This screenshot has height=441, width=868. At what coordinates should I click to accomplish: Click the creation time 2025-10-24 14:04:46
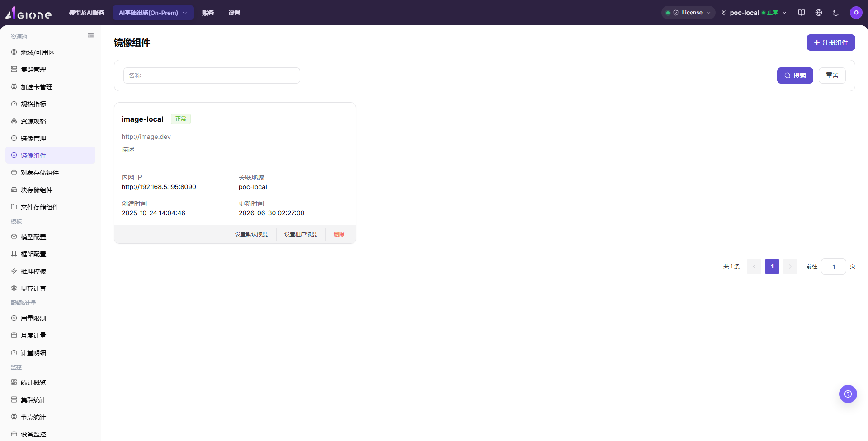(x=153, y=213)
